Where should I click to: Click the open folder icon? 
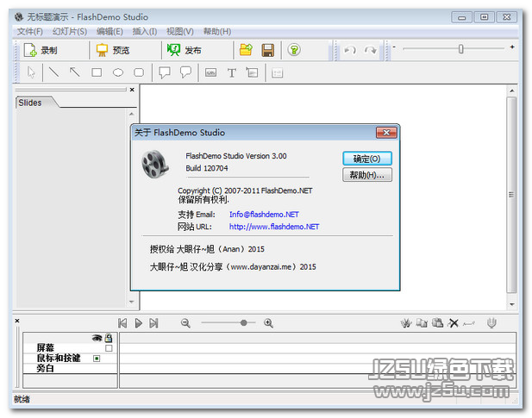(x=247, y=51)
